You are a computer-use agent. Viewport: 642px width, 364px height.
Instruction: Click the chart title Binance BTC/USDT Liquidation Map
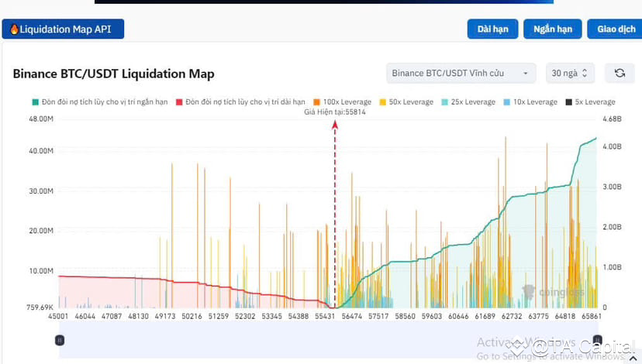click(x=113, y=74)
